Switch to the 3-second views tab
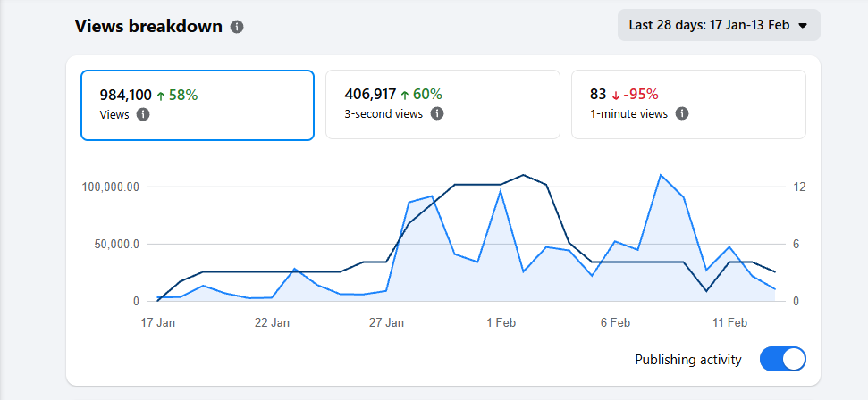Image resolution: width=868 pixels, height=400 pixels. click(x=442, y=105)
